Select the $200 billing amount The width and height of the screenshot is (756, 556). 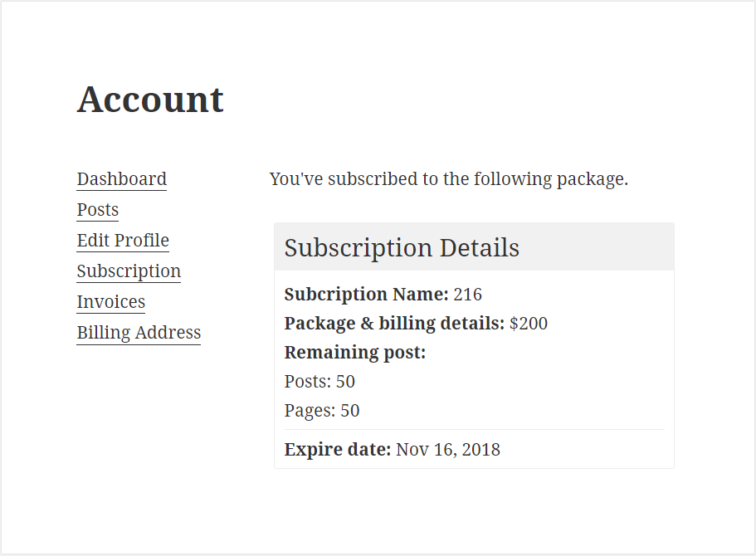(529, 324)
